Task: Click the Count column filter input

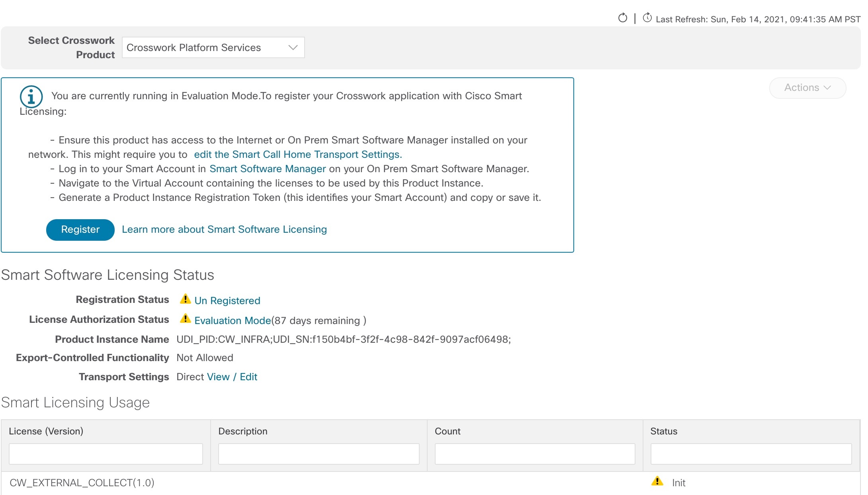Action: pos(535,454)
